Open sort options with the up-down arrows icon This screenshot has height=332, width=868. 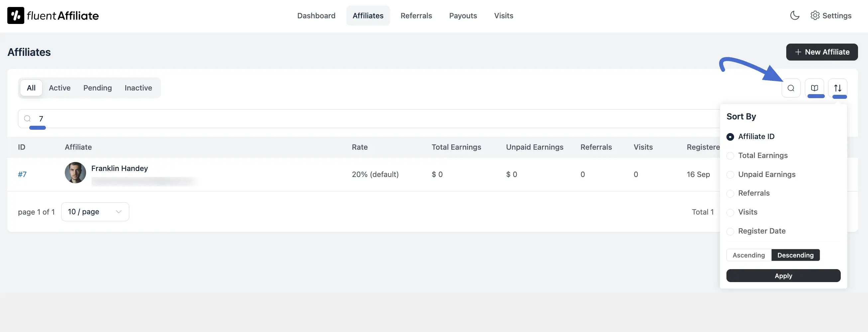[x=839, y=88]
